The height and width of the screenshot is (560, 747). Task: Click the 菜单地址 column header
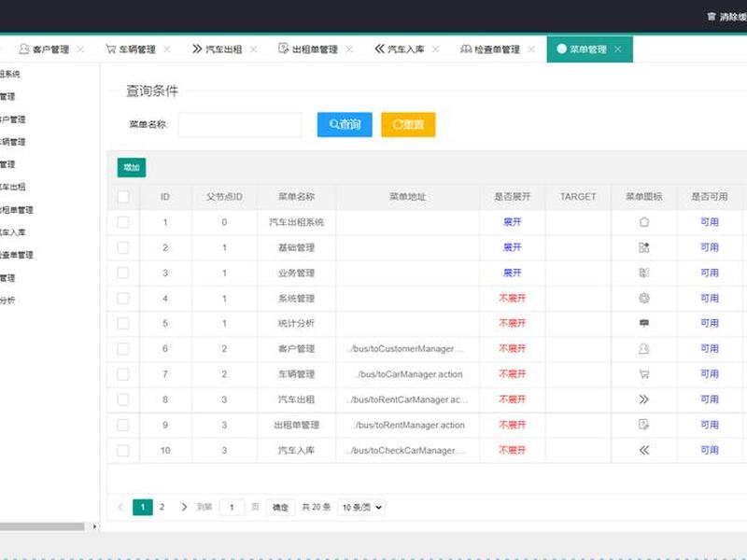click(408, 197)
